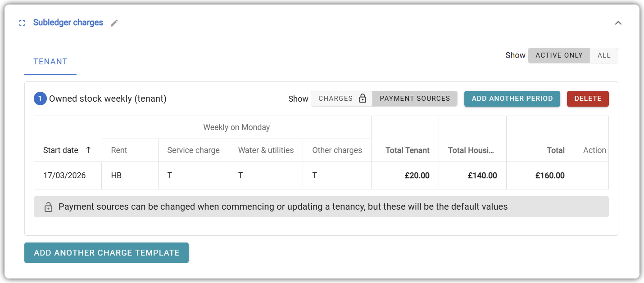
Task: Open the Tenant tab
Action: (50, 62)
